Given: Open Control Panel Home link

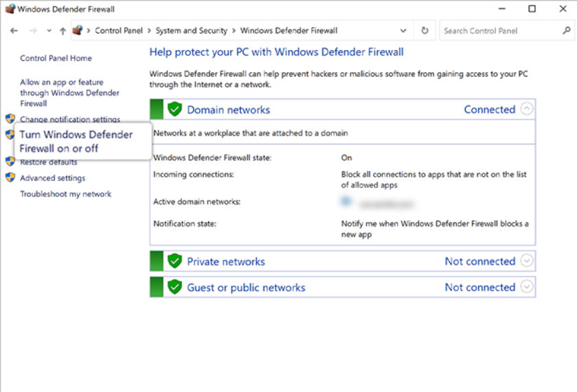Looking at the screenshot, I should pos(56,58).
